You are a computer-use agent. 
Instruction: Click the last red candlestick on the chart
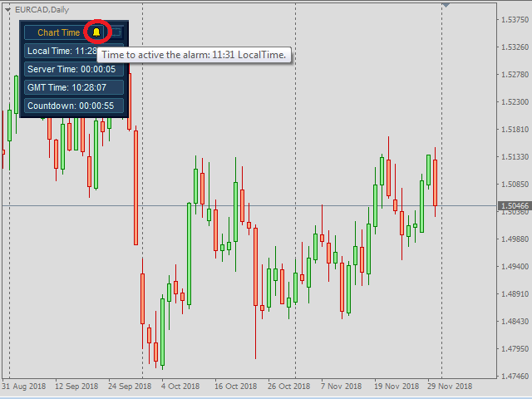tap(435, 183)
